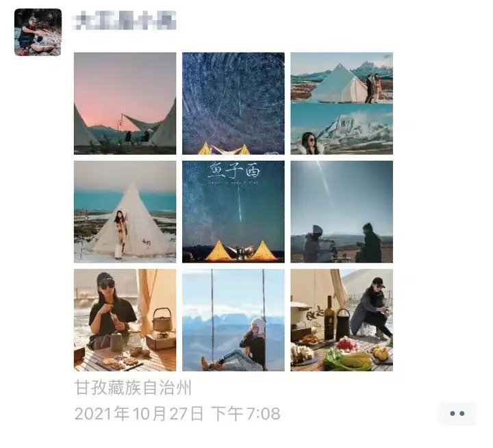View the swing over mountains photo

(x=233, y=320)
